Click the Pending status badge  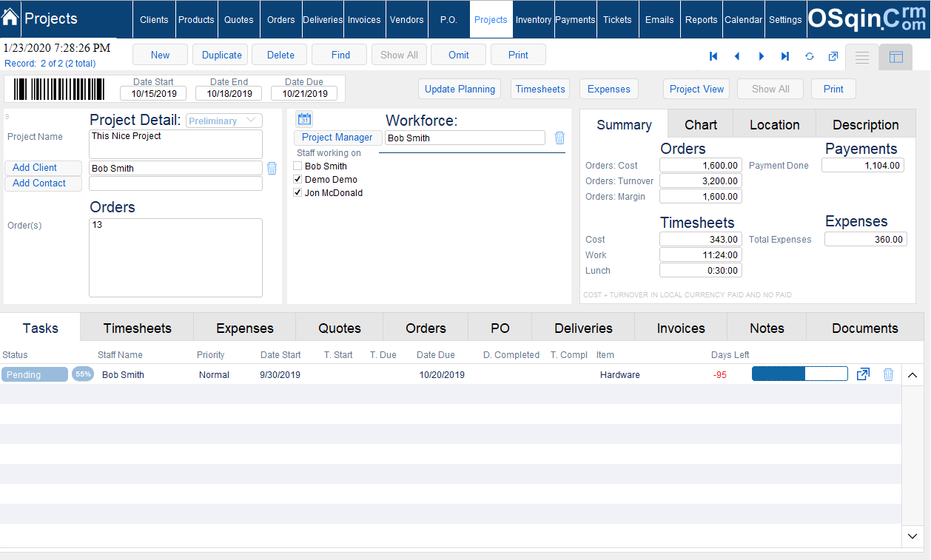[x=35, y=374]
